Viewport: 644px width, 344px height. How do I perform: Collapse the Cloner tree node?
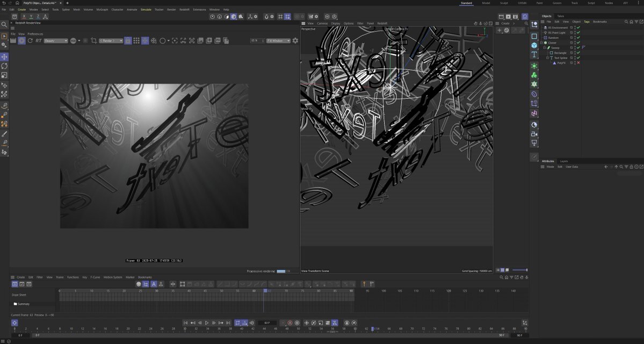point(542,43)
